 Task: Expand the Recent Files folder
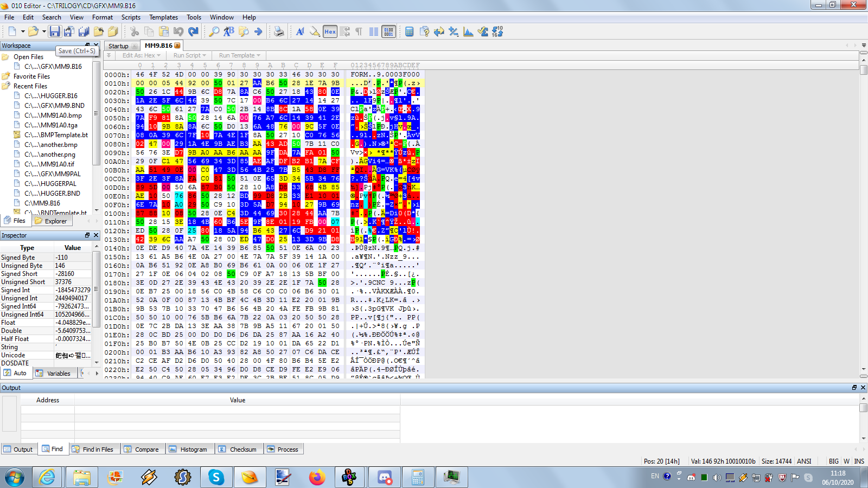[x=30, y=86]
